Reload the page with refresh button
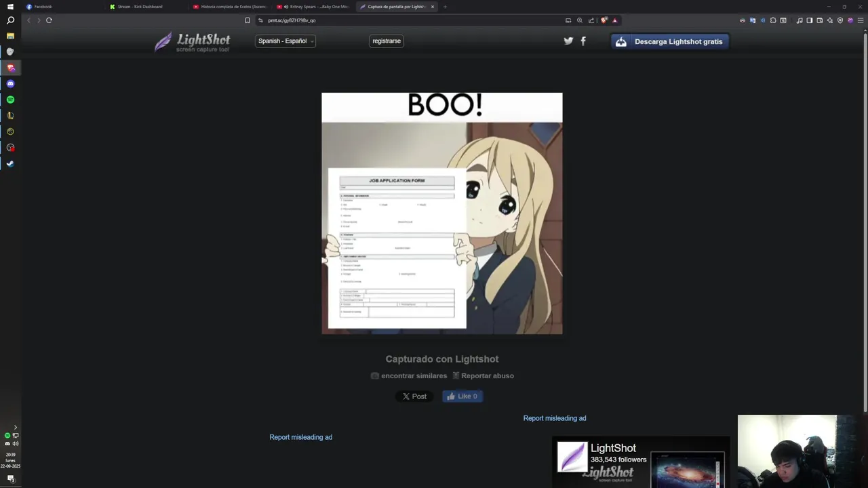The image size is (868, 488). pyautogui.click(x=49, y=20)
